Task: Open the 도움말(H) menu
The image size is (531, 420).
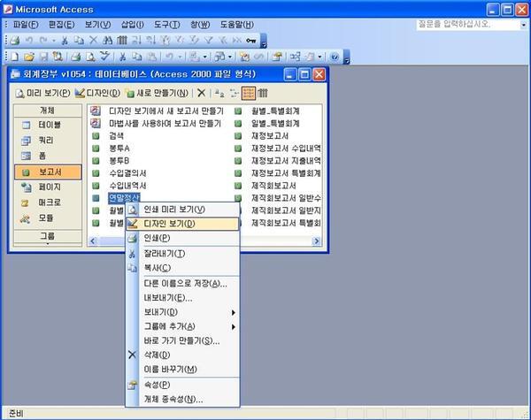Action: coord(236,25)
